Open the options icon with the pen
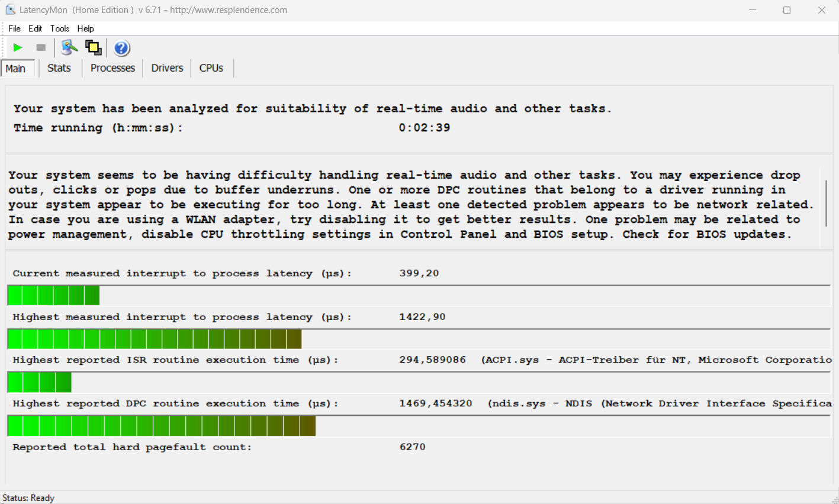The width and height of the screenshot is (839, 504). [69, 47]
